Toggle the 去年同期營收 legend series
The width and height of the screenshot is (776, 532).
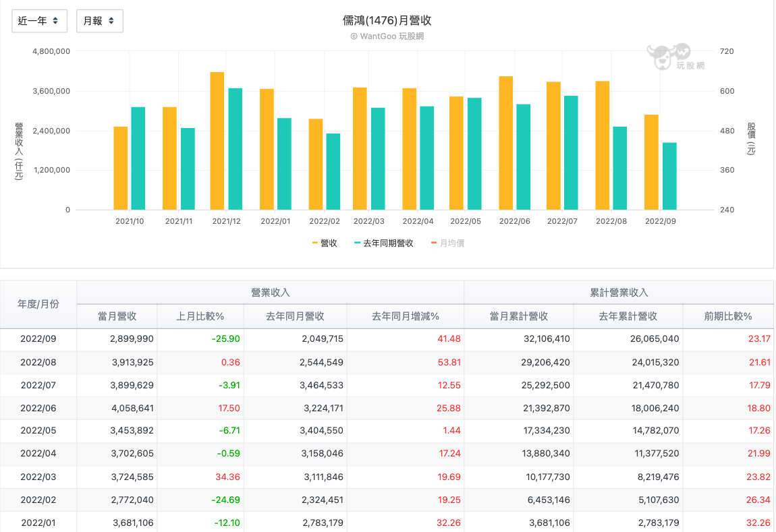coord(383,243)
